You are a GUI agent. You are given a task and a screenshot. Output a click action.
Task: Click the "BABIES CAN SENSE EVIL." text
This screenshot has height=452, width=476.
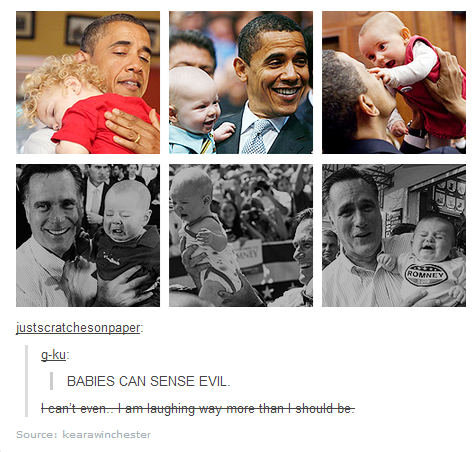pos(149,381)
